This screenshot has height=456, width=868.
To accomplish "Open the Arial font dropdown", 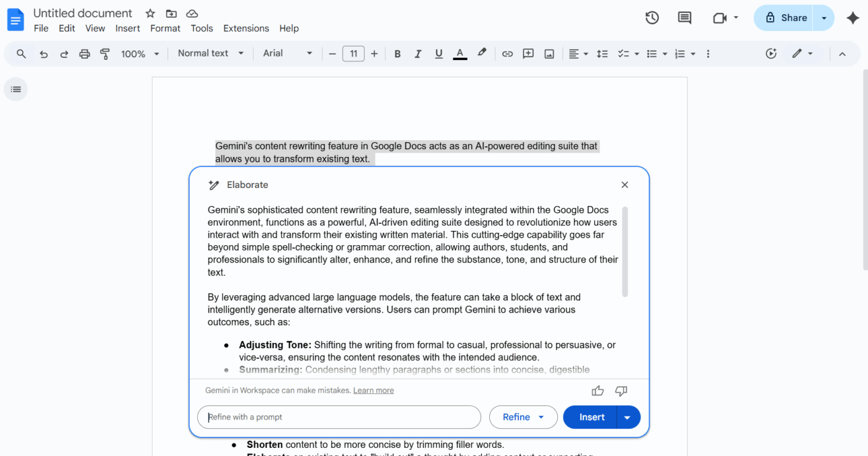I will tap(287, 53).
